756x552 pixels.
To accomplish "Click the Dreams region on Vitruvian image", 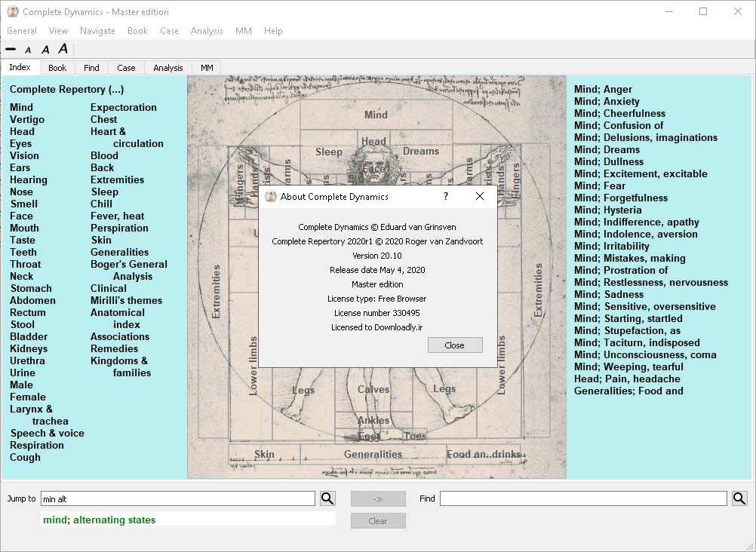I will (421, 152).
